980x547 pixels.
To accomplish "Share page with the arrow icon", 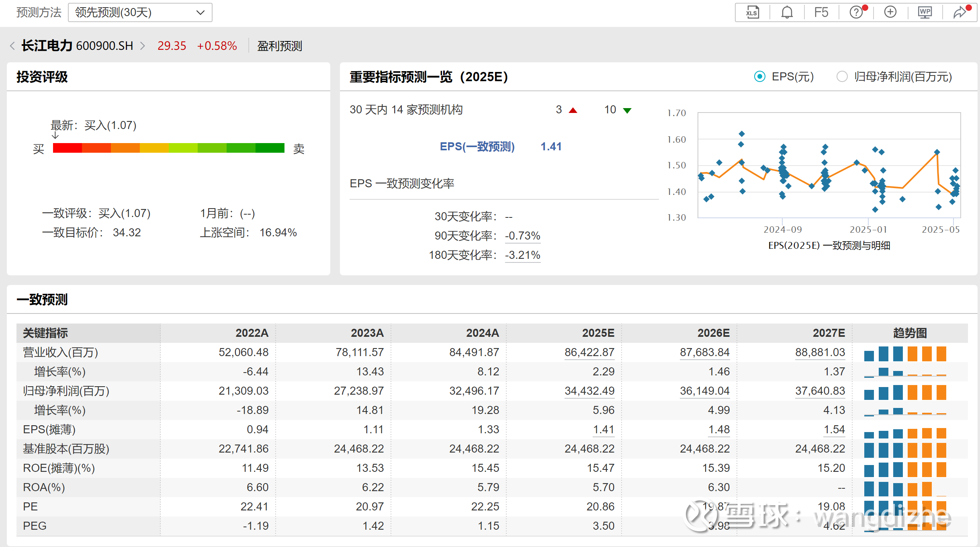I will (960, 12).
